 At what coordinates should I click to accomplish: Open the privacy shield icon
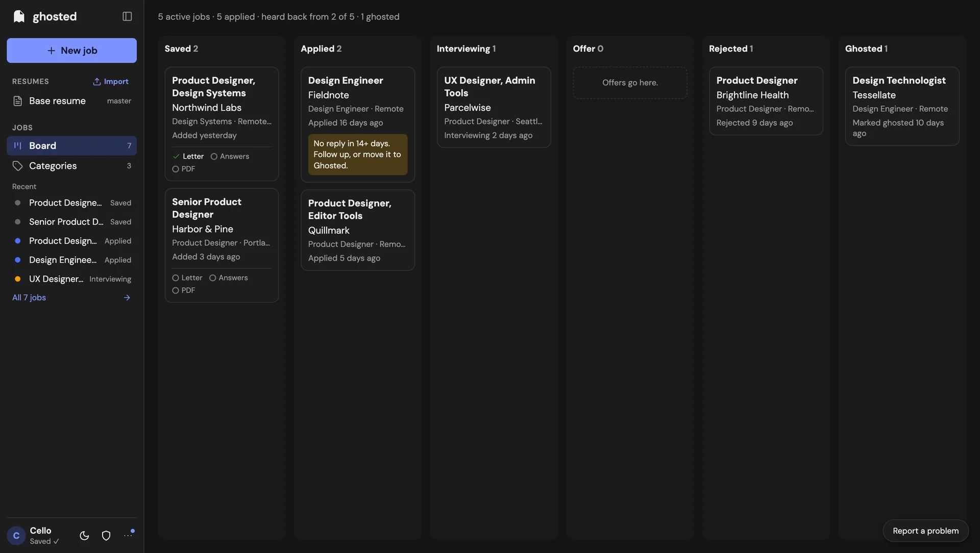[106, 536]
